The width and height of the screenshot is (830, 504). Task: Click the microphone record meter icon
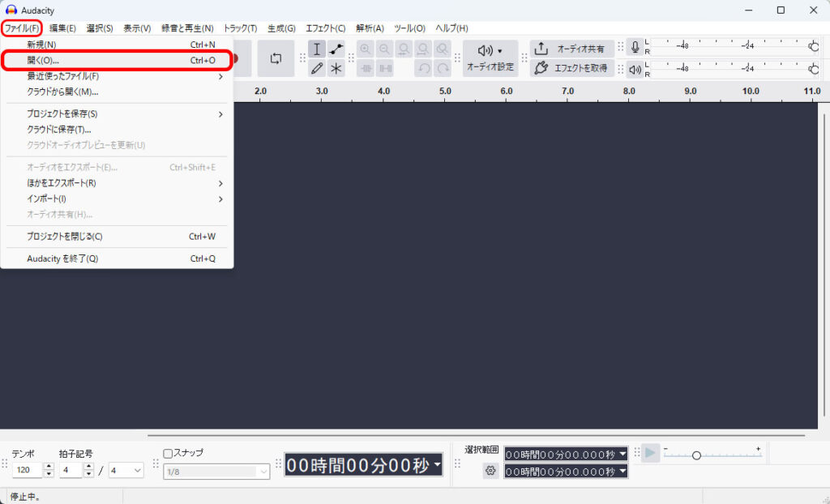(635, 47)
